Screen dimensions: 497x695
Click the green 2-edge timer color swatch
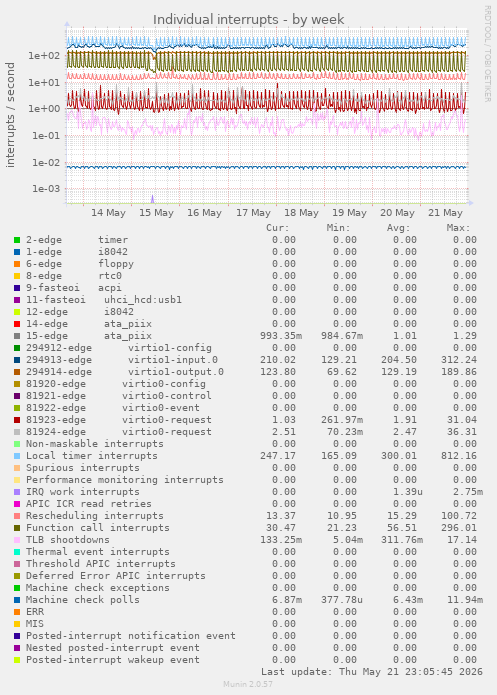click(x=17, y=240)
